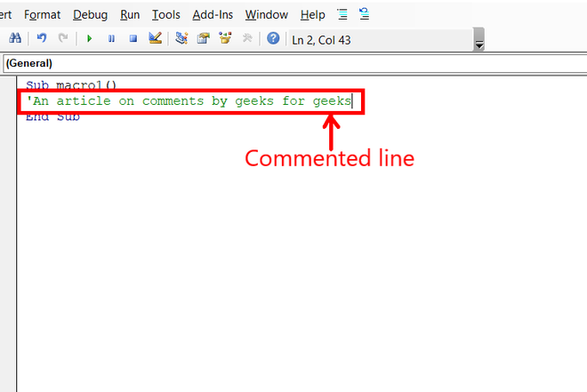
Task: Open the (General) object combo box
Action: (x=295, y=63)
